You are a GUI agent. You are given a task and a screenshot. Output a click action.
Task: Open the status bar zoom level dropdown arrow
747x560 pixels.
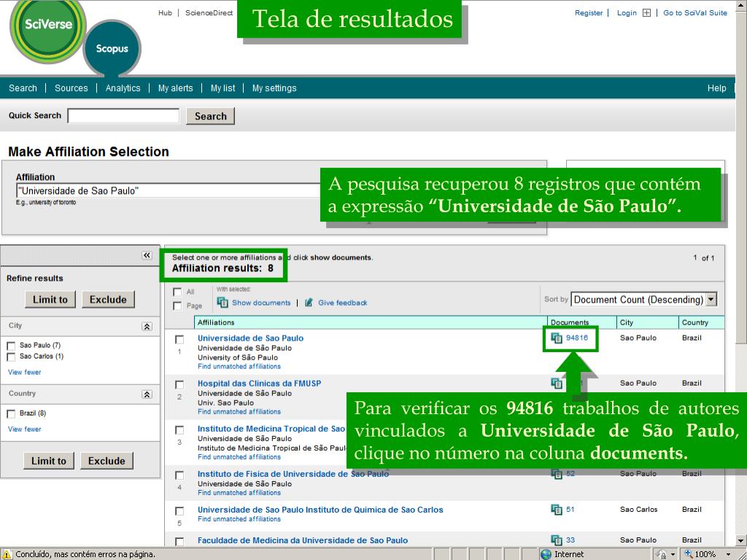tap(729, 554)
